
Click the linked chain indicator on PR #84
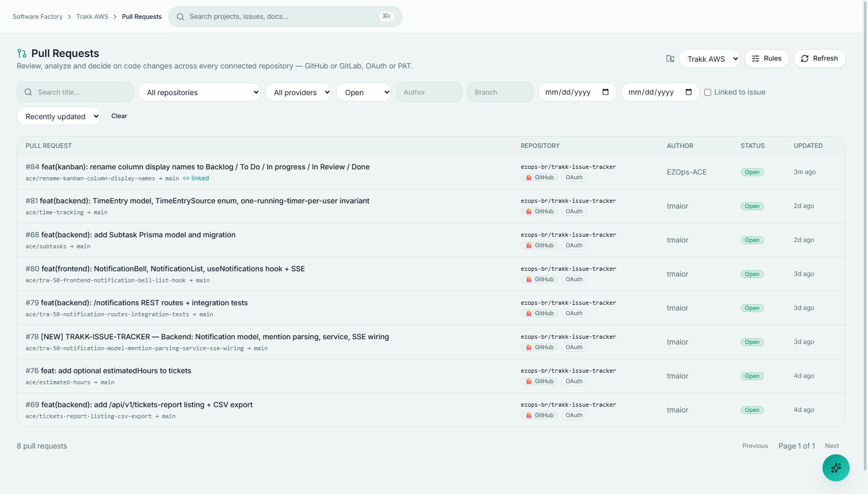[x=196, y=178]
